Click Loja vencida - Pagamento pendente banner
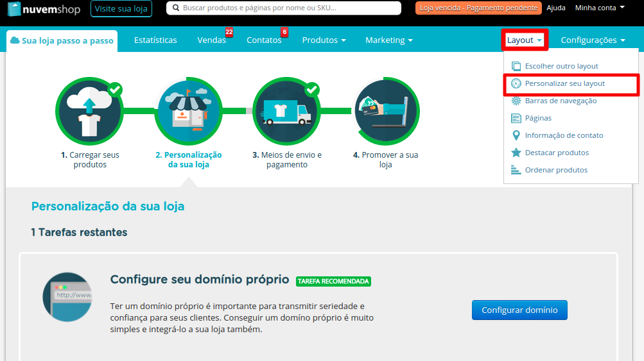 [x=478, y=8]
